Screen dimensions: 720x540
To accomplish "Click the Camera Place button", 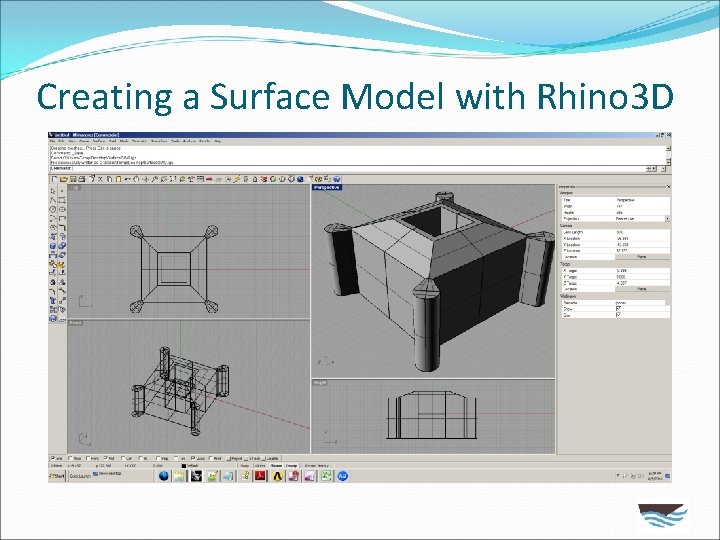I will 642,257.
